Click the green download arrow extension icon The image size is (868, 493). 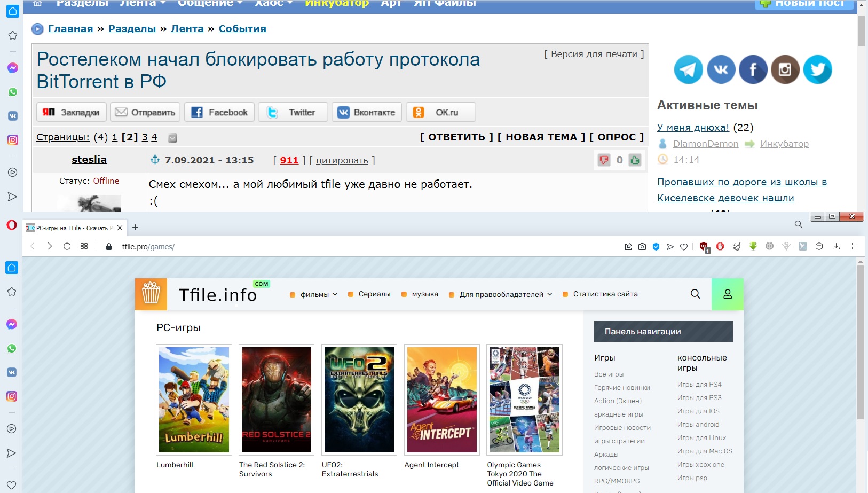click(753, 246)
